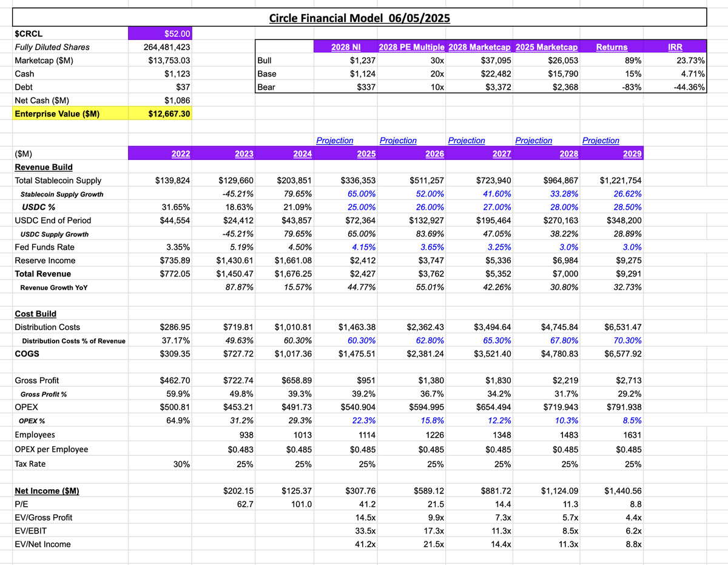Select the Net Income ($M) row label

click(x=47, y=490)
